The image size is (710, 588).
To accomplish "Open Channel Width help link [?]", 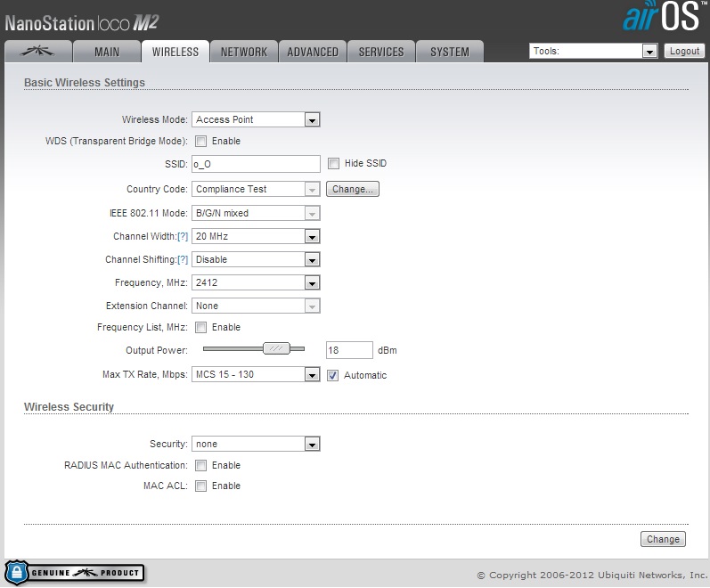I will (x=183, y=236).
